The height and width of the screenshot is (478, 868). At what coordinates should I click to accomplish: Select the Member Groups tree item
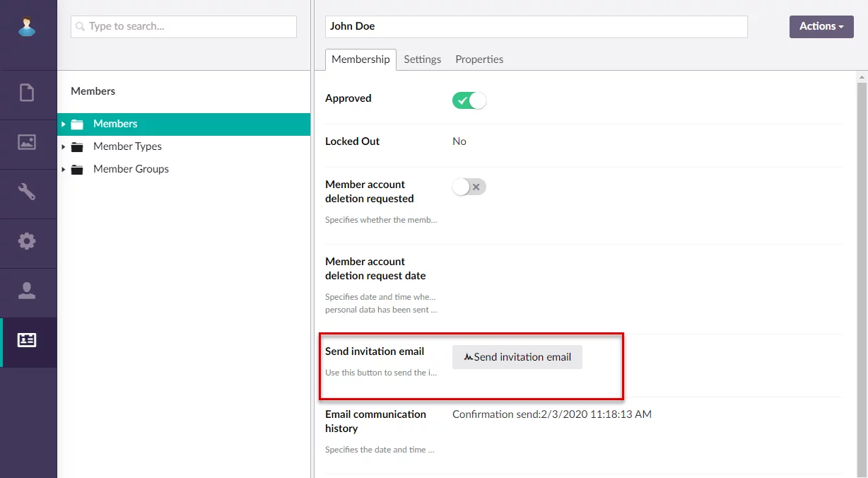[x=131, y=169]
